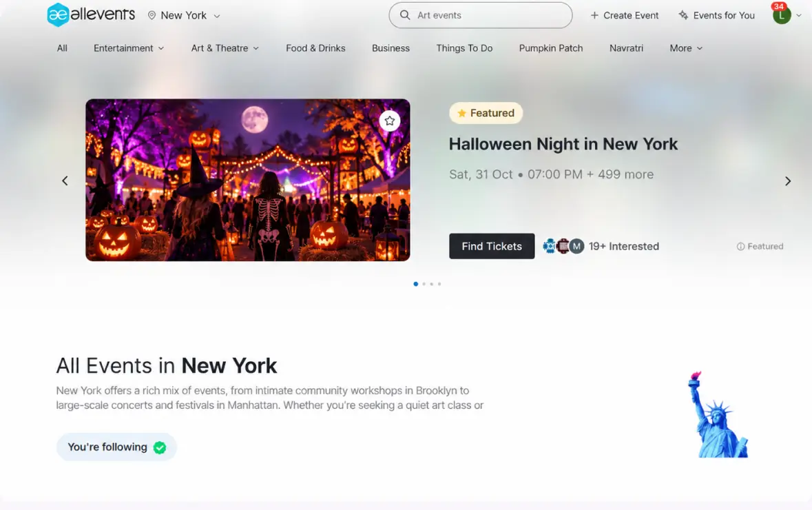
Task: Select the first carousel dot
Action: tap(416, 284)
